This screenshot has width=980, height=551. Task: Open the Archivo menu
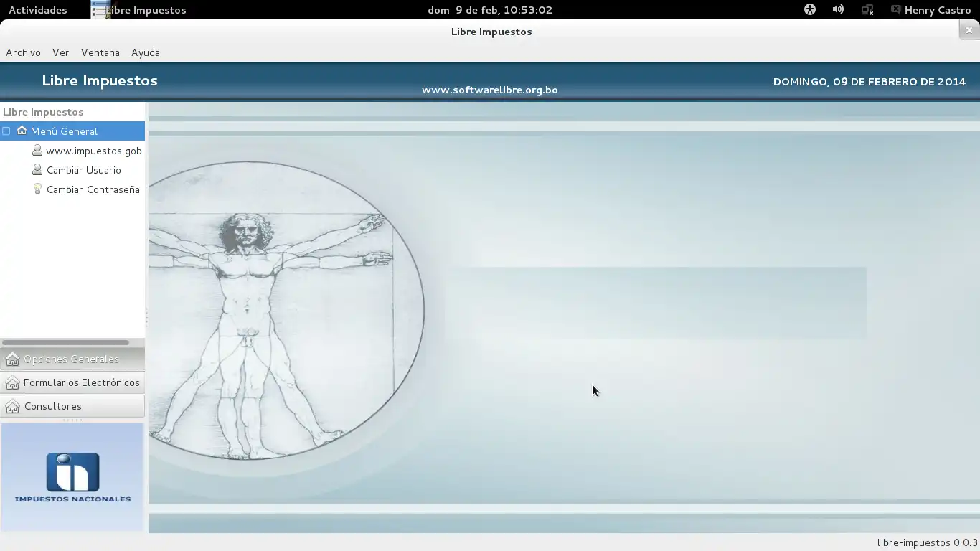[23, 52]
